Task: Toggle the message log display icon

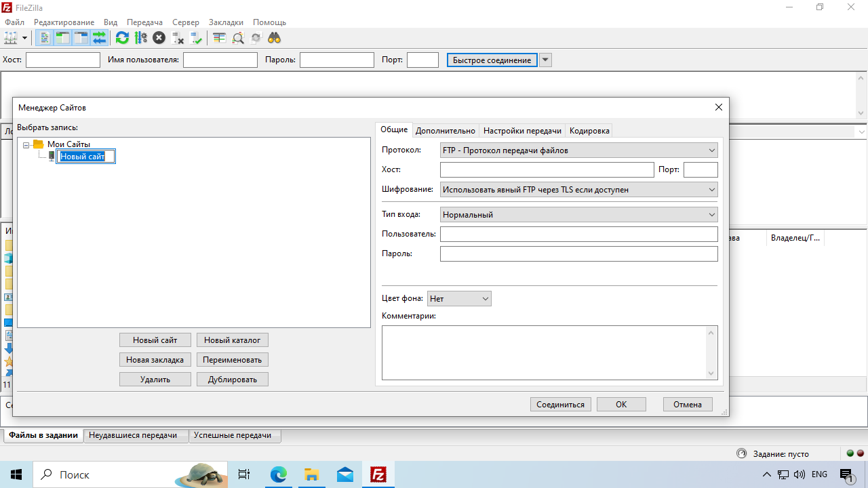Action: (x=44, y=38)
